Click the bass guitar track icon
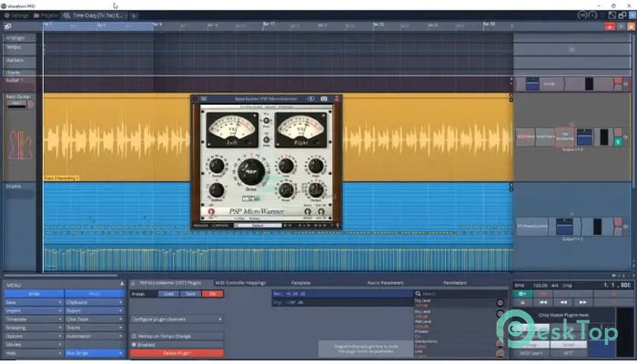This screenshot has width=637, height=364. coord(17,146)
